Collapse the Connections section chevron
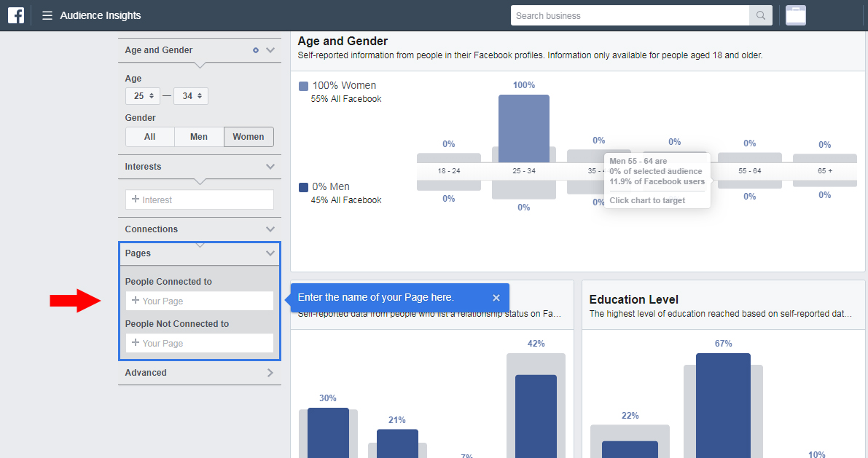This screenshot has height=458, width=868. (x=270, y=229)
